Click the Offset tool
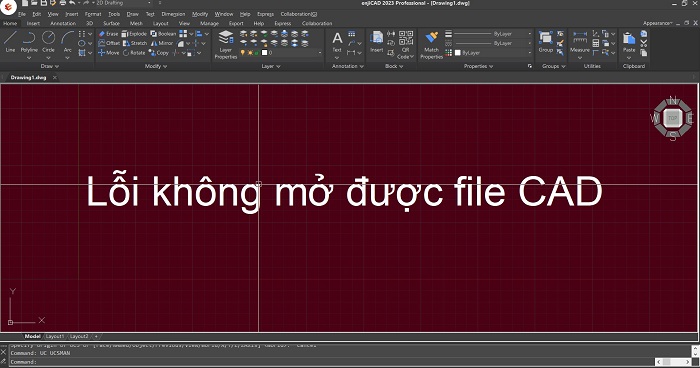 [108, 43]
